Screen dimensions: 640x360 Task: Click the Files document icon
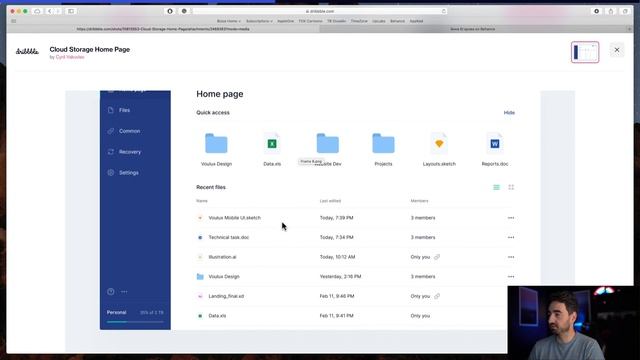point(111,110)
